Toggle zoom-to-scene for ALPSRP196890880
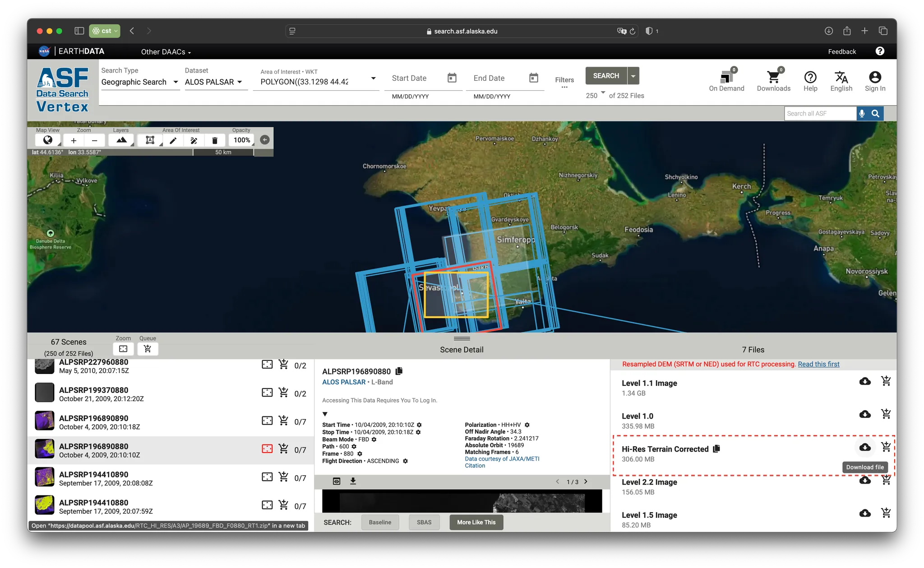This screenshot has width=924, height=568. pos(267,449)
